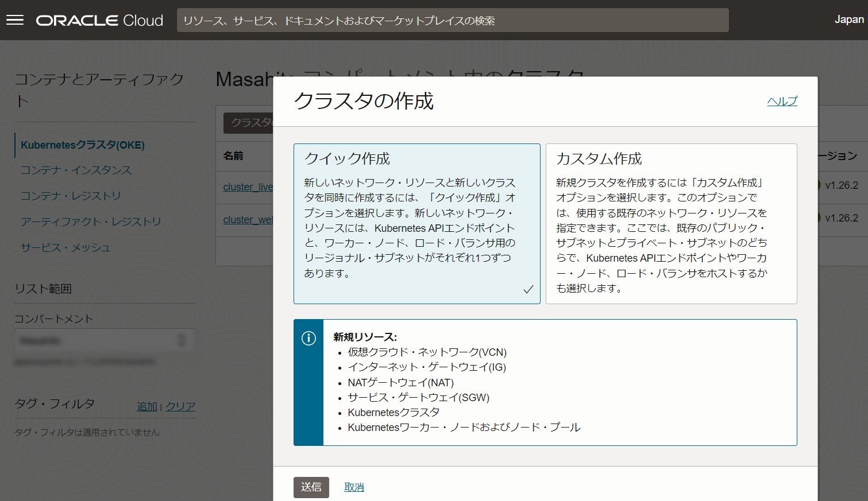The height and width of the screenshot is (501, 868).
Task: Click the info icon beside 新規リソース
Action: [x=308, y=338]
